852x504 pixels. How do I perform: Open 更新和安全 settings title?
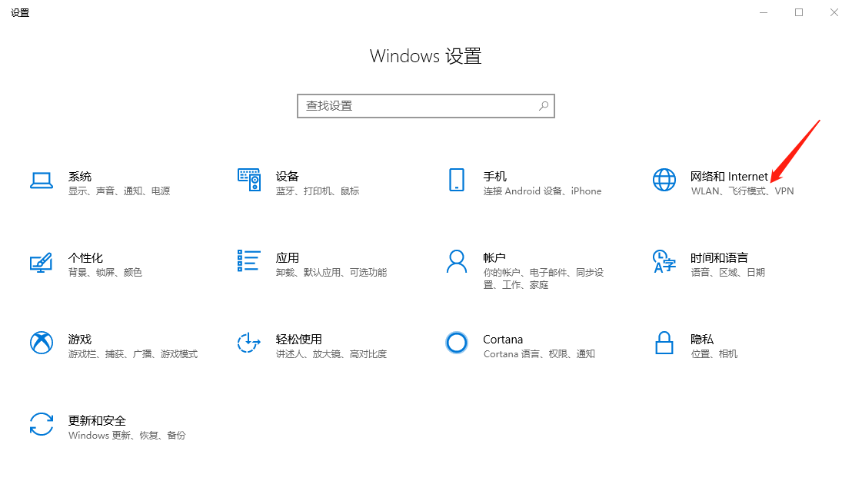[x=97, y=421]
